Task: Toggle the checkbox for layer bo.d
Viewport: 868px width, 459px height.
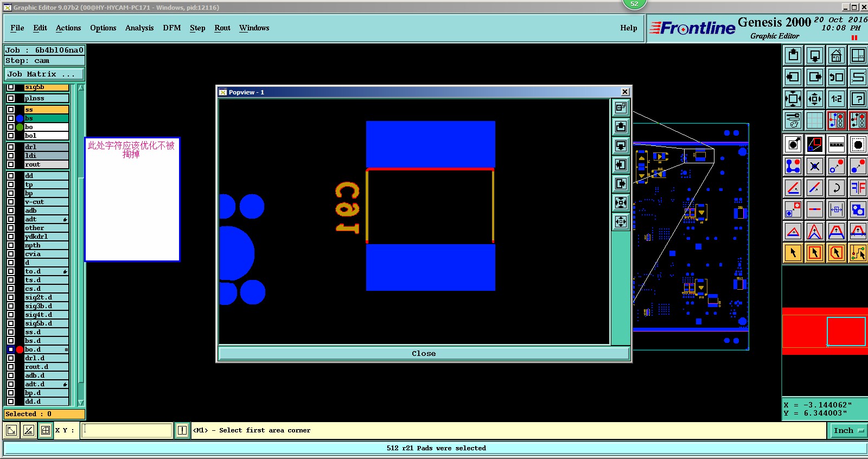Action: tap(11, 349)
